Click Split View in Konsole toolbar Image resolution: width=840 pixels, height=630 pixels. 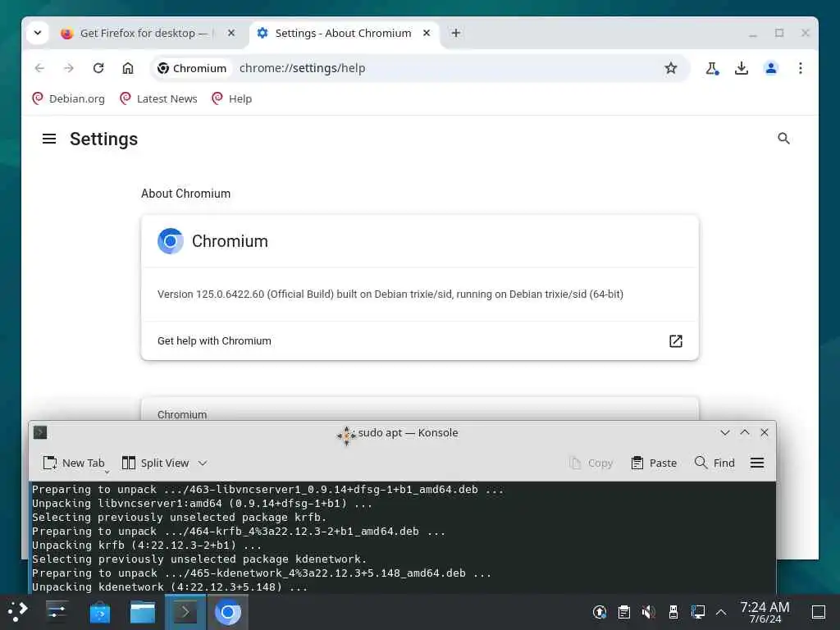(x=155, y=463)
